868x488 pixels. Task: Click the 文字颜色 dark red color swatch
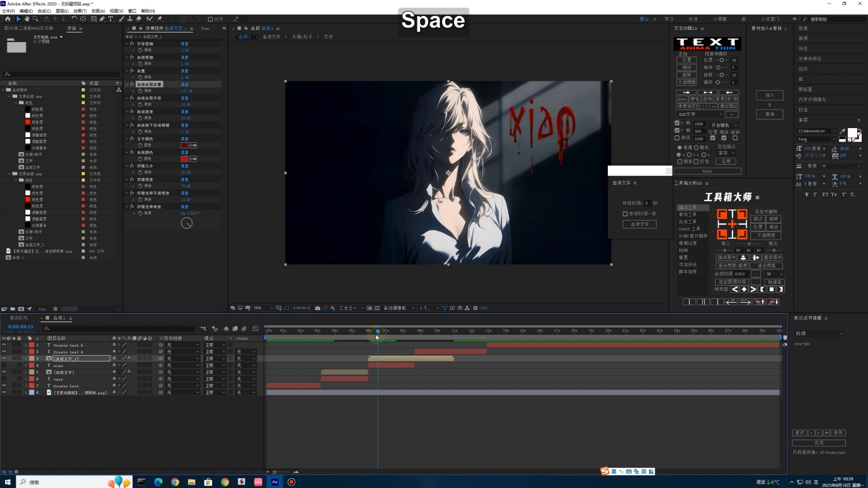click(x=184, y=145)
